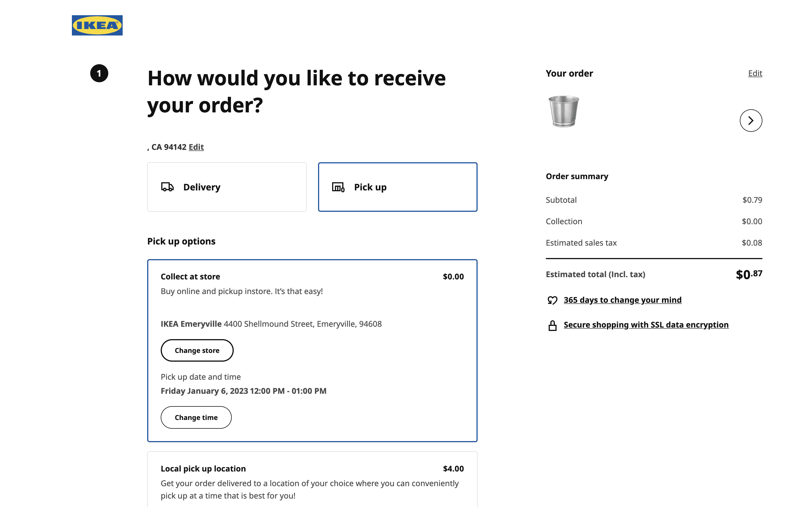This screenshot has height=507, width=812.
Task: Edit the CA 94142 zip code
Action: pos(196,147)
